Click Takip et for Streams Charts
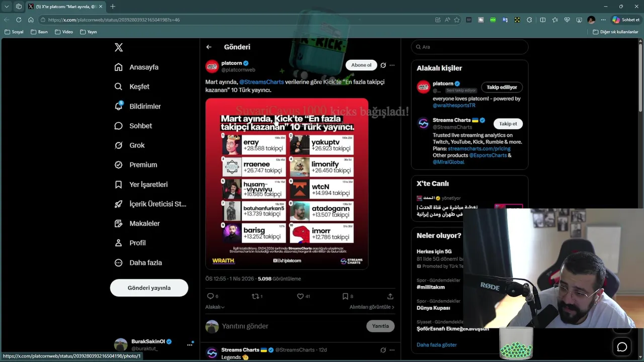 tap(508, 124)
